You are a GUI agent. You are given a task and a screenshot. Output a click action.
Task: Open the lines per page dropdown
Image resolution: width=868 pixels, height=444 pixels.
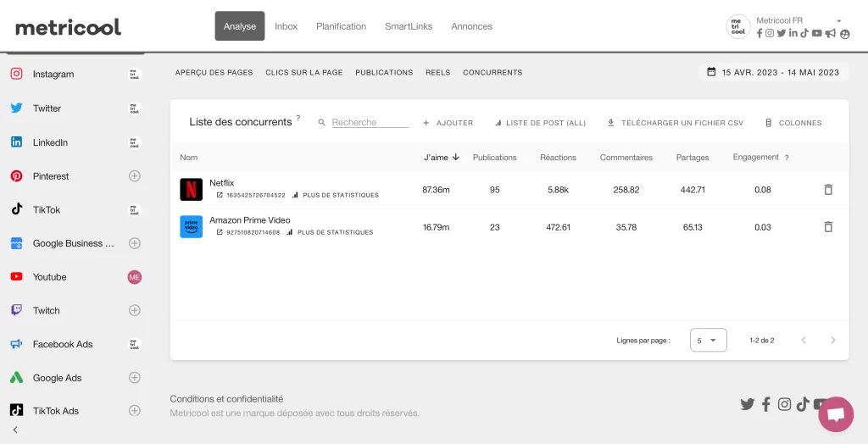708,340
